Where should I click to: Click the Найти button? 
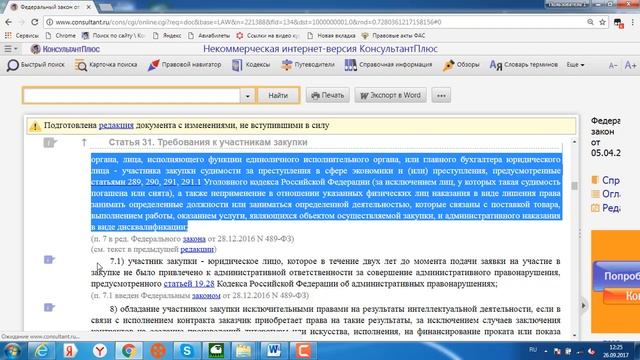278,96
